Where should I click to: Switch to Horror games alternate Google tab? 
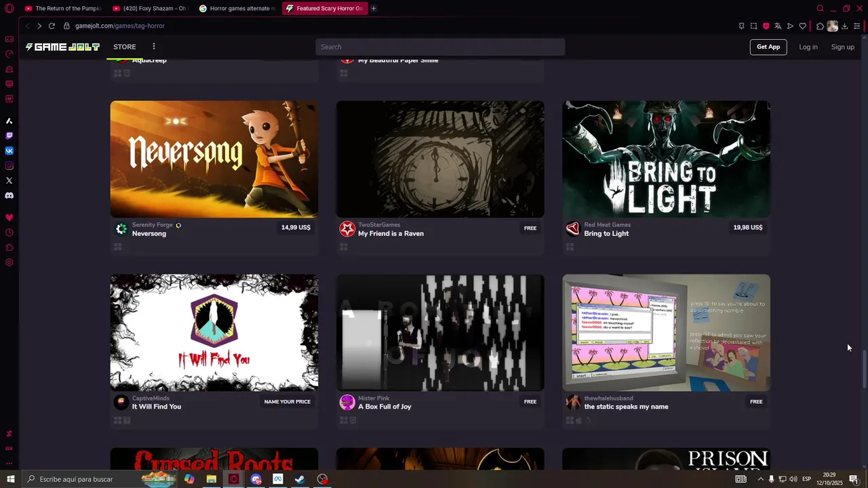[237, 8]
